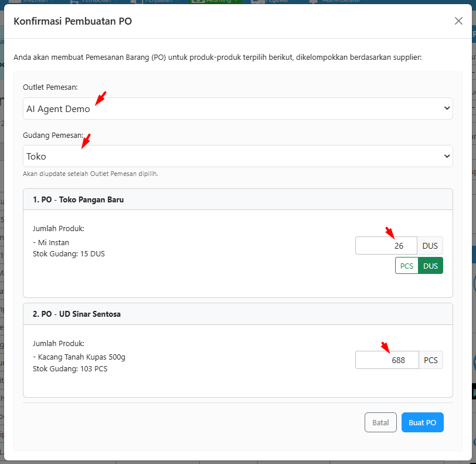This screenshot has width=476, height=464.
Task: Click the PO - UD Sinar Sentosa header
Action: click(76, 314)
